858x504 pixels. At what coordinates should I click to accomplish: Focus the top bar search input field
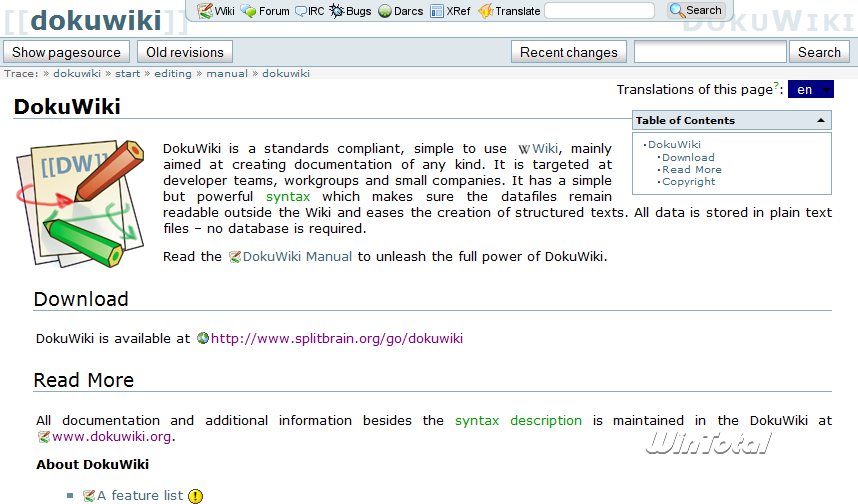click(600, 10)
